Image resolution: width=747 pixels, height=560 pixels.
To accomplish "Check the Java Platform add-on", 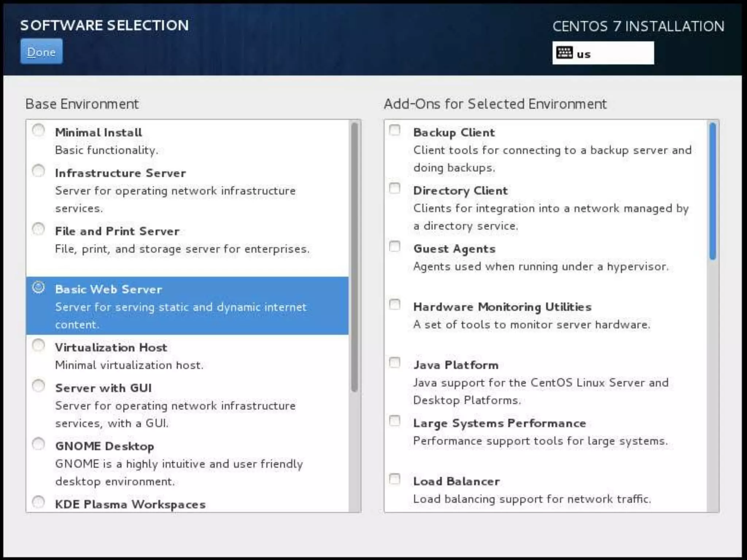I will [x=395, y=363].
